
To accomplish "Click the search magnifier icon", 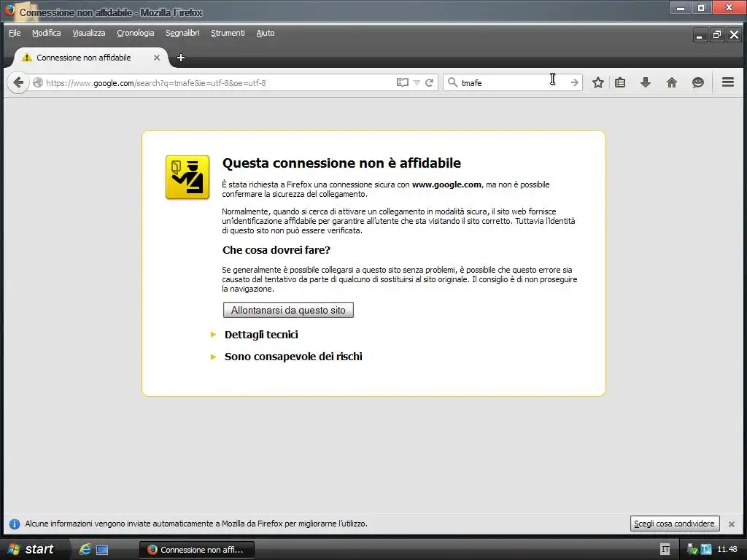I will tap(452, 82).
